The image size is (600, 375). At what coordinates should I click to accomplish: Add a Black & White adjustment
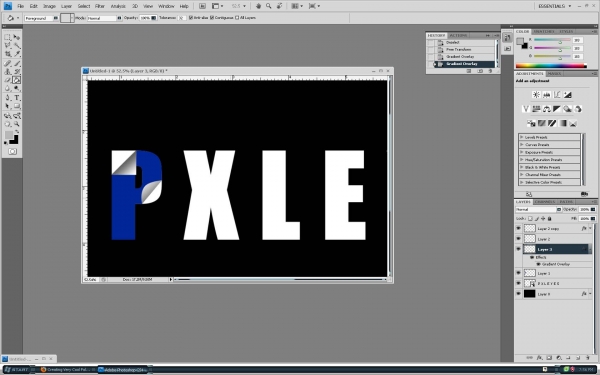click(557, 109)
